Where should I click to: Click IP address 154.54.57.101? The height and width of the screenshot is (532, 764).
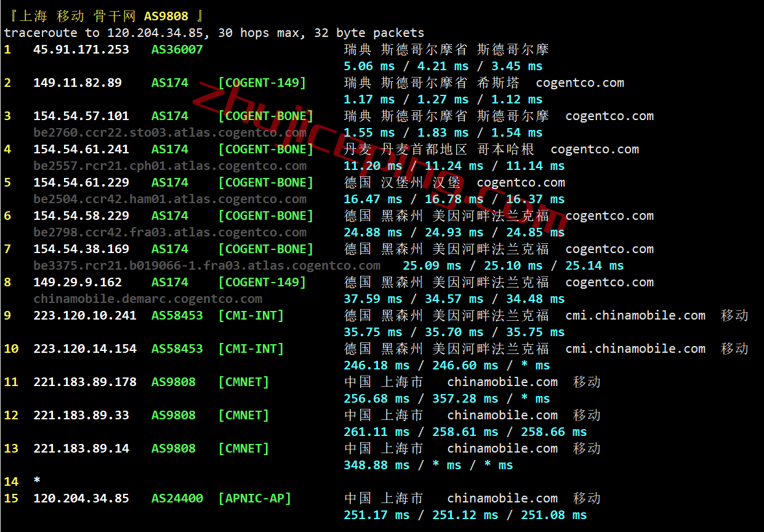point(81,116)
